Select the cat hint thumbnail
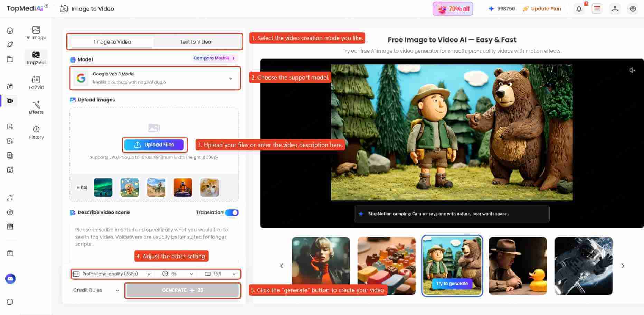 209,187
